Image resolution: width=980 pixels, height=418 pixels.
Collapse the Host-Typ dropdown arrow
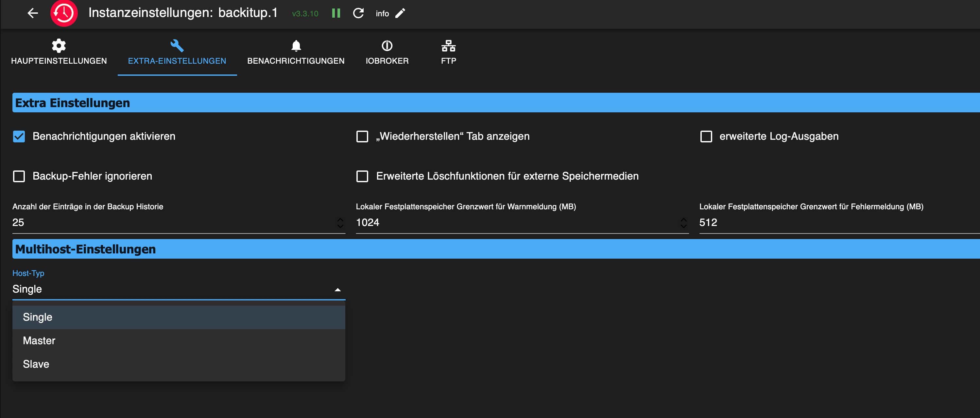point(337,290)
